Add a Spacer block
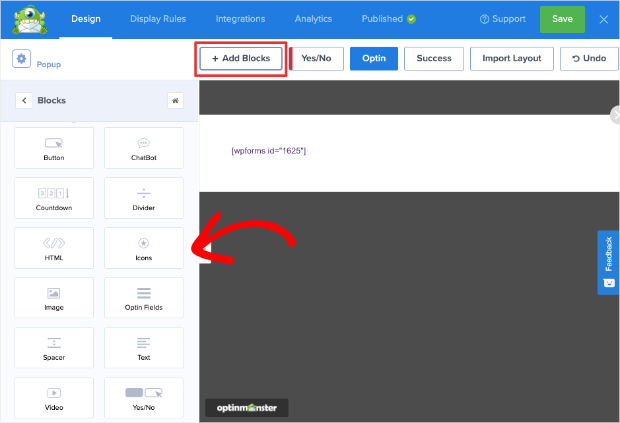The height and width of the screenshot is (423, 620). (54, 347)
